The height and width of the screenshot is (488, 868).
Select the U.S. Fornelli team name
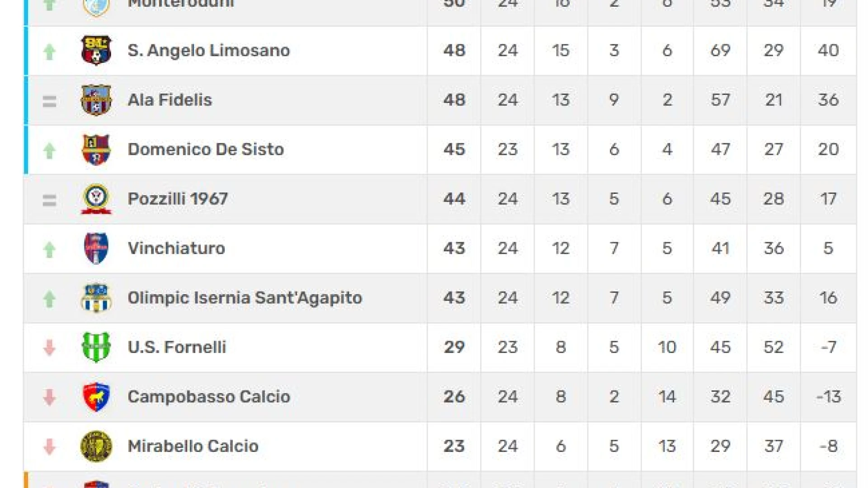tap(177, 347)
